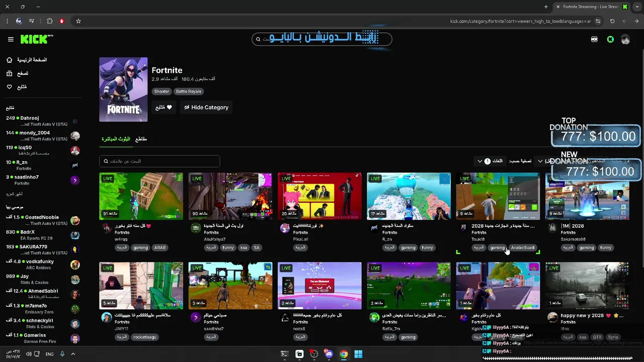Open the user profile avatar in Kick header

pos(625,39)
